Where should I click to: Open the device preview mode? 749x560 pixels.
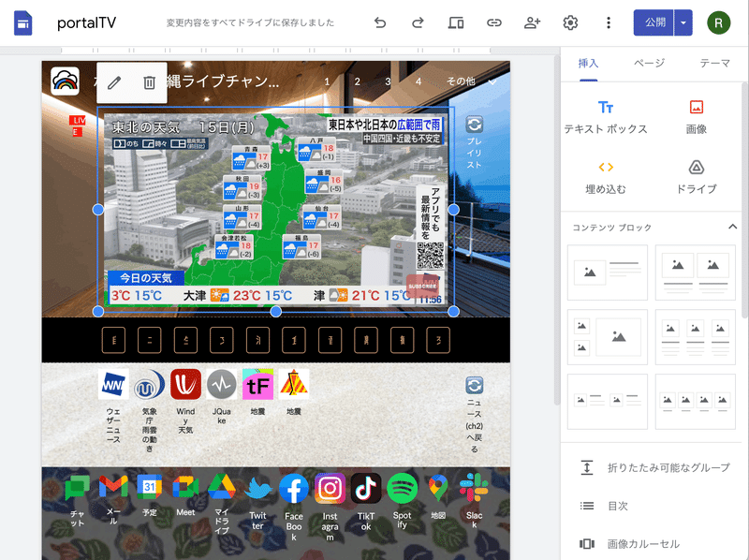456,22
